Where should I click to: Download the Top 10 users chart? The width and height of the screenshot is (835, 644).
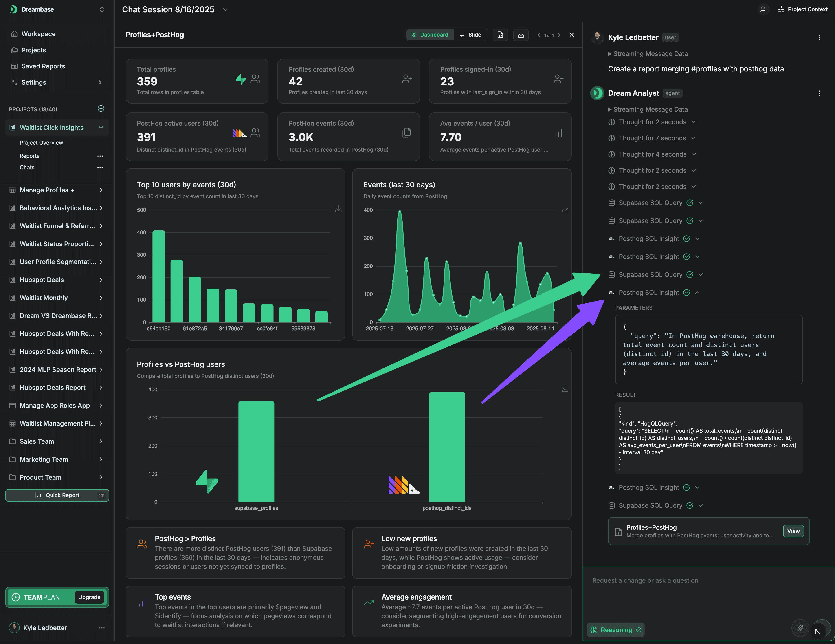click(x=338, y=209)
